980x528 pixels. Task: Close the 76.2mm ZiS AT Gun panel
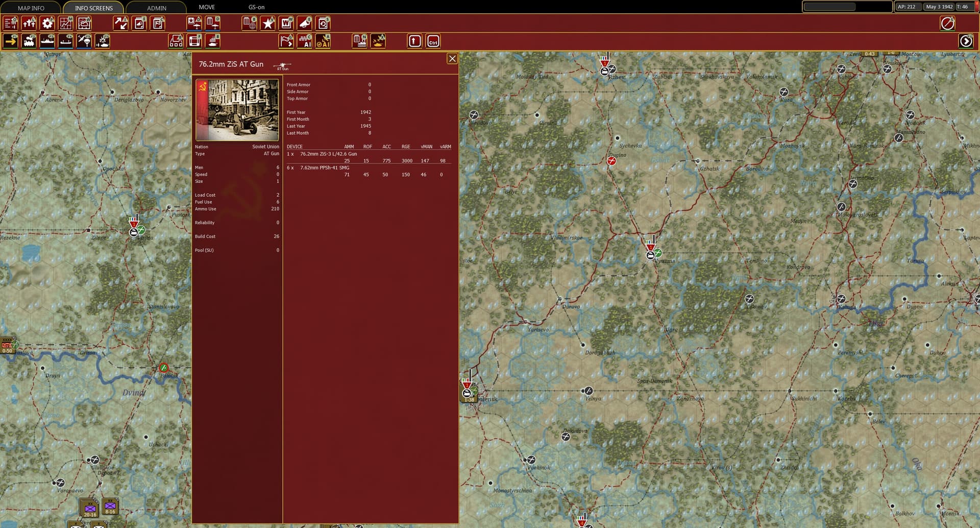point(452,59)
